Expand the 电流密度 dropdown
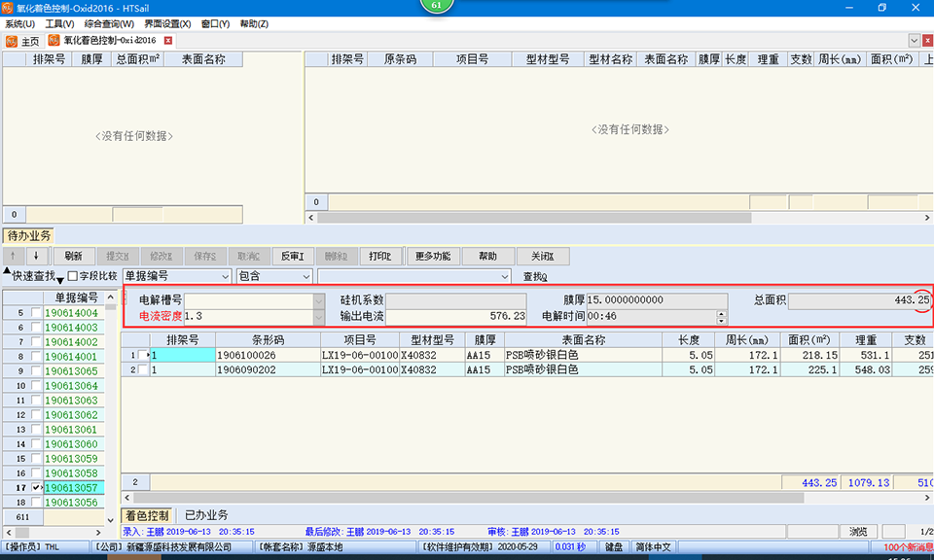The height and width of the screenshot is (560, 934). [318, 316]
